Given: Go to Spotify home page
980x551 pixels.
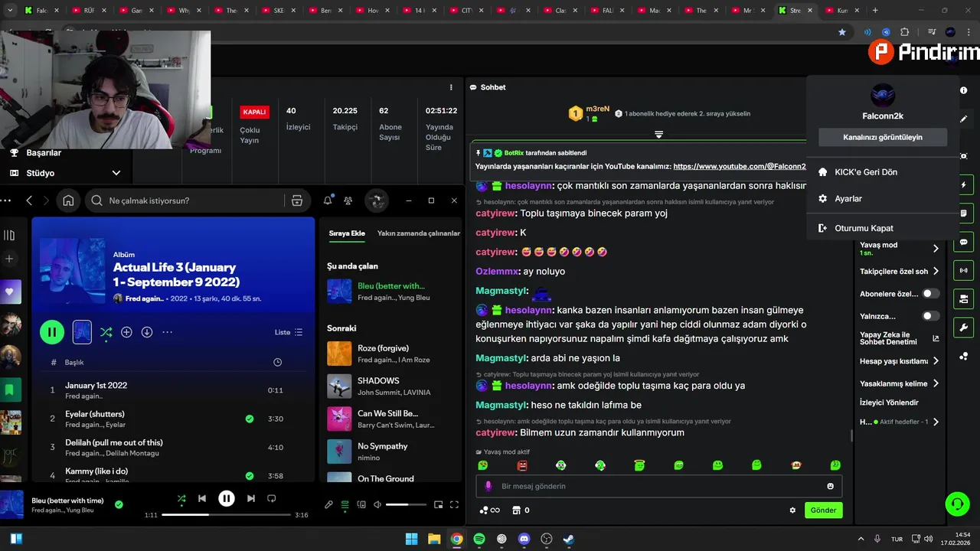Looking at the screenshot, I should (x=68, y=201).
